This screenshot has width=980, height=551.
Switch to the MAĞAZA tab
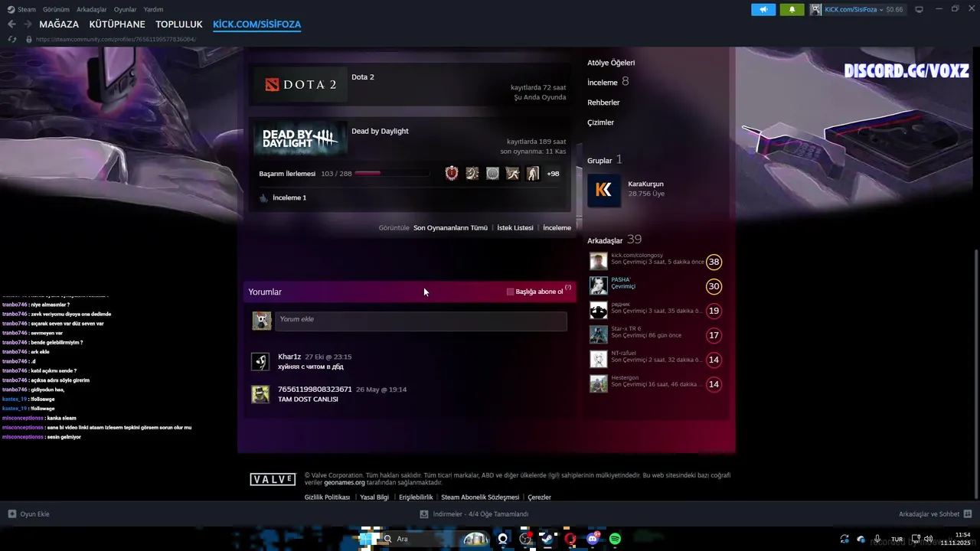click(59, 24)
